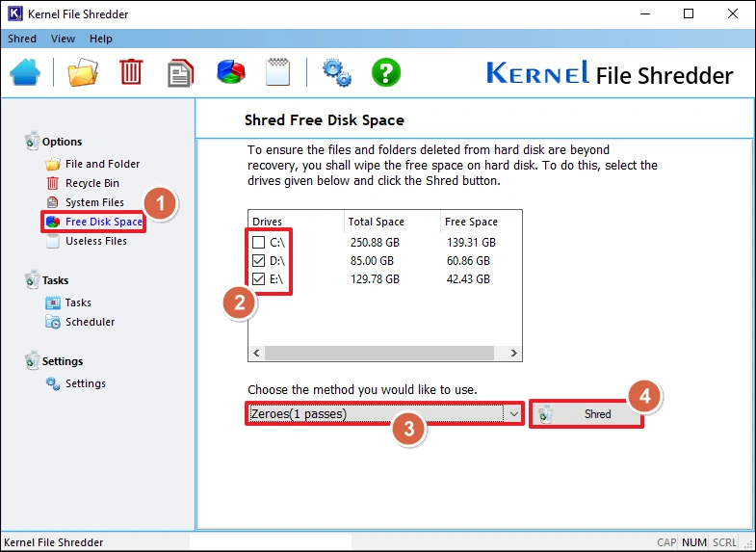Screen dimensions: 756x552
Task: Click the Home toolbar icon
Action: point(26,73)
